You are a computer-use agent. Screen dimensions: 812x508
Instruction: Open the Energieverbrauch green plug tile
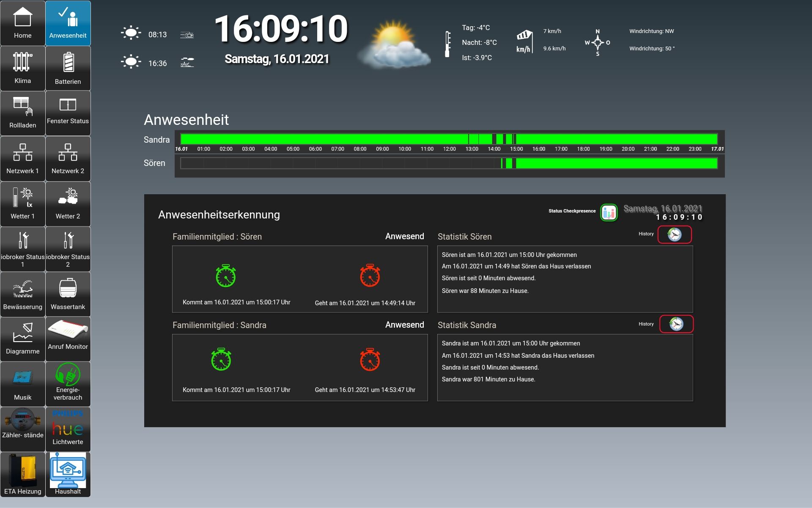coord(68,384)
